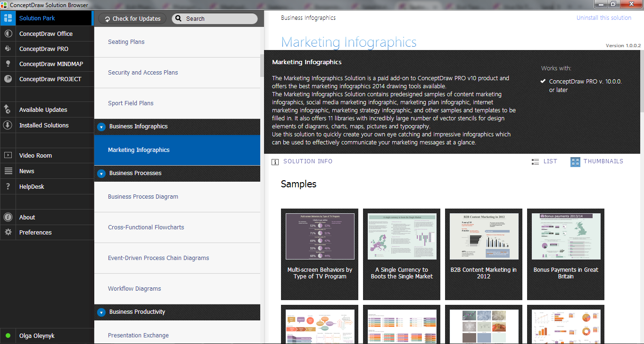Screen dimensions: 644x344
Task: Open HelpDesk section
Action: coord(47,186)
